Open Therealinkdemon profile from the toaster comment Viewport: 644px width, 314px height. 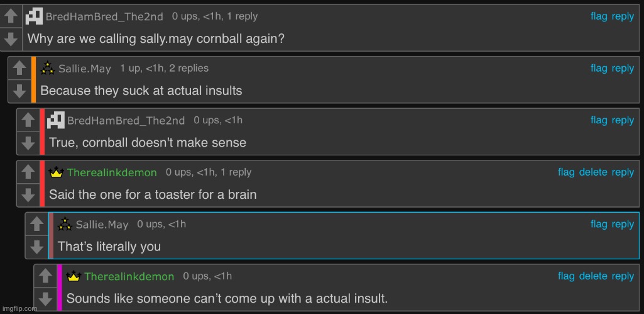click(112, 172)
